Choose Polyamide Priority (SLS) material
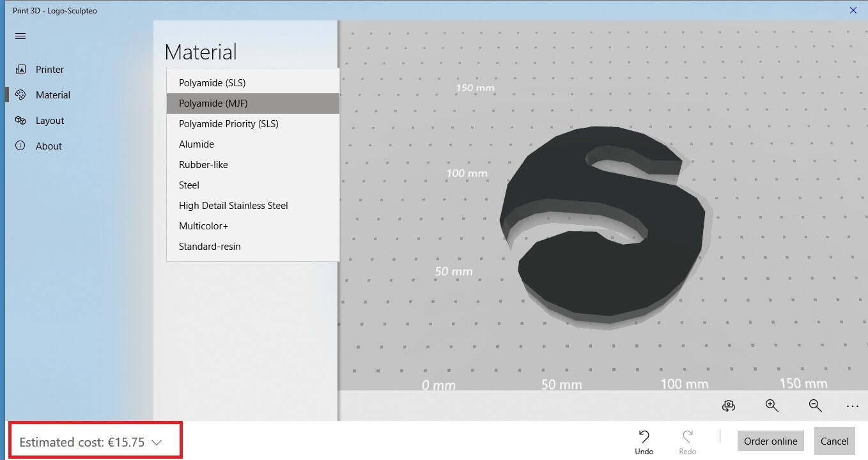The image size is (868, 460). click(252, 124)
